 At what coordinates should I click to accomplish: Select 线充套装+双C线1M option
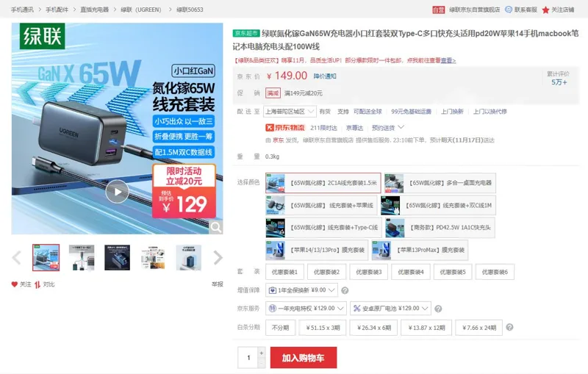[438, 205]
